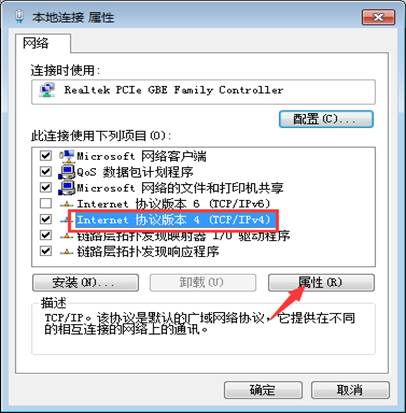Click the 配置(C)... button
This screenshot has width=406, height=413.
pyautogui.click(x=326, y=119)
